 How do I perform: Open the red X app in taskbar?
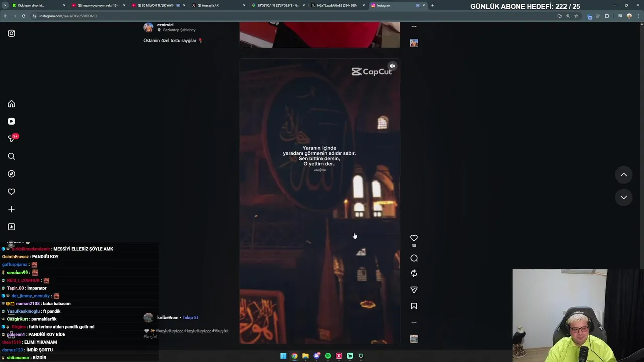tap(339, 356)
